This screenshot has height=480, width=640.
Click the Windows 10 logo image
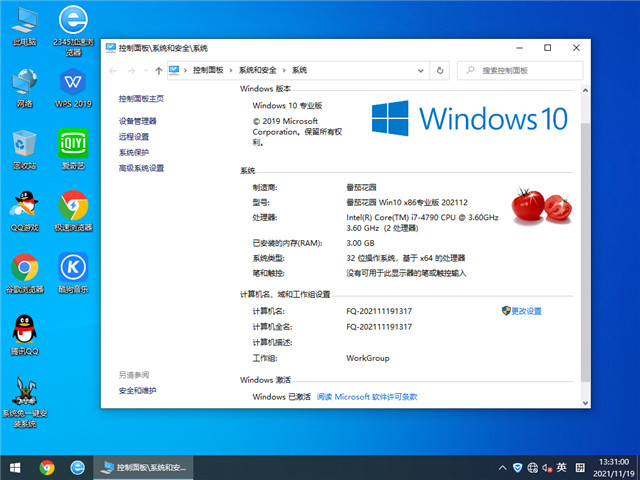(469, 118)
